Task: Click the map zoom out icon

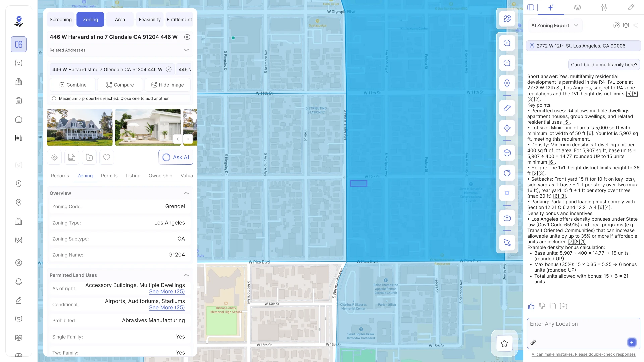Action: click(507, 63)
